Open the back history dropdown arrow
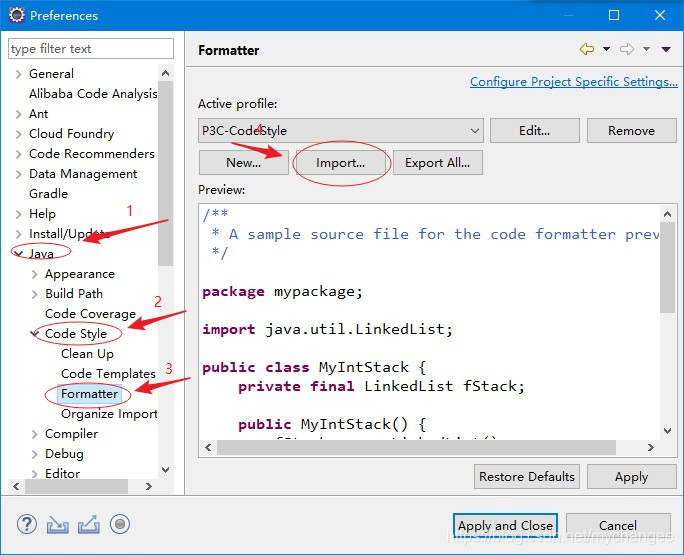 (606, 49)
